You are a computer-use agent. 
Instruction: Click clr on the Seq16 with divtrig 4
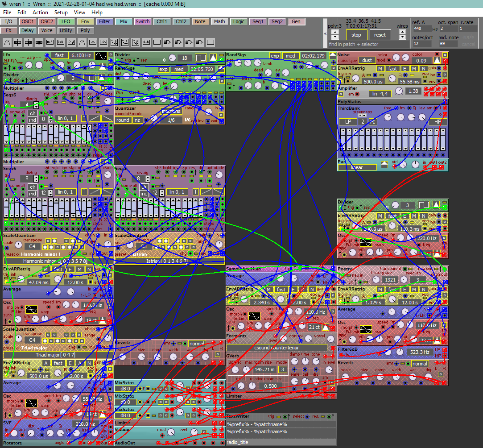click(33, 113)
